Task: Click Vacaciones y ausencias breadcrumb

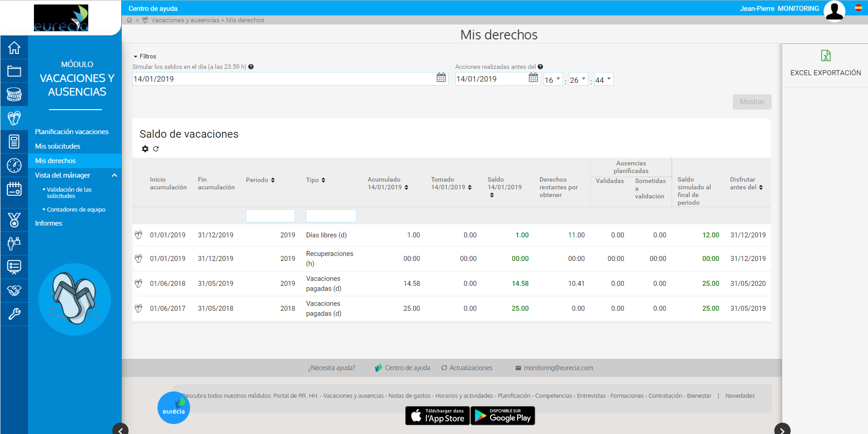Action: point(185,20)
